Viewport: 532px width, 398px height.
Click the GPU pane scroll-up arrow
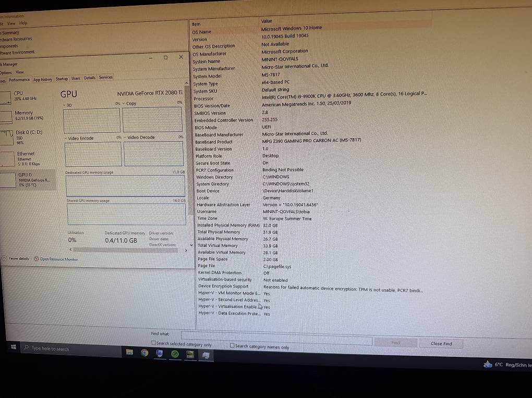point(186,83)
